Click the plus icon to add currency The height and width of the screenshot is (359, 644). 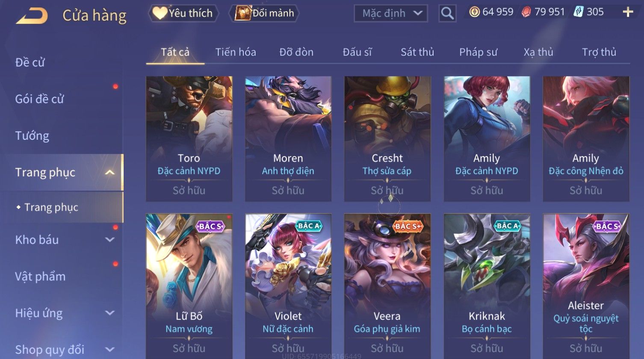[628, 12]
